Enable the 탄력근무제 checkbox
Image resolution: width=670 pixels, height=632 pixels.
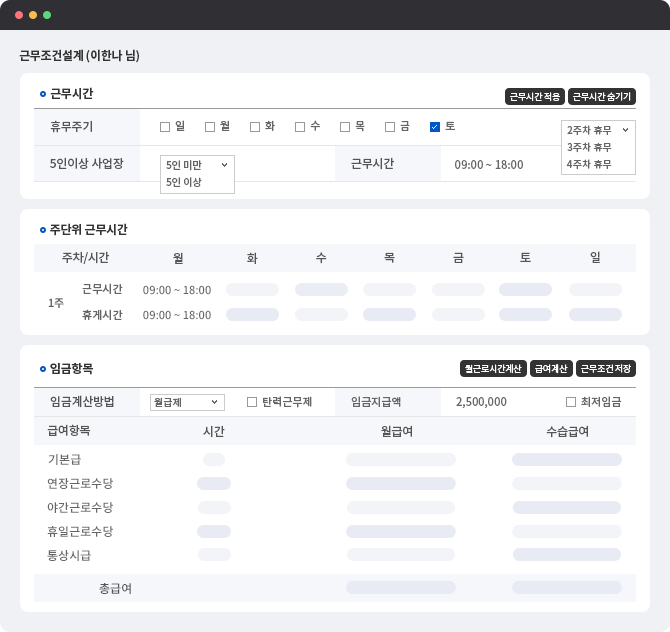coord(252,402)
